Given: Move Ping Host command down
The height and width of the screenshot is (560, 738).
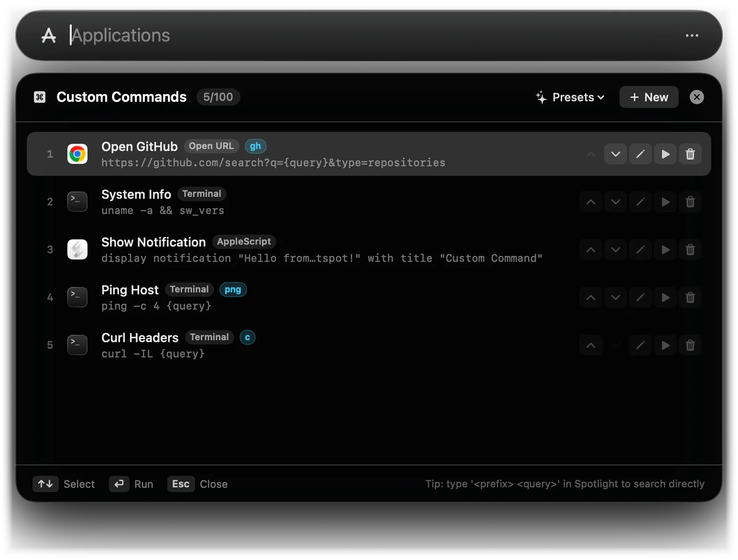Looking at the screenshot, I should [x=616, y=297].
